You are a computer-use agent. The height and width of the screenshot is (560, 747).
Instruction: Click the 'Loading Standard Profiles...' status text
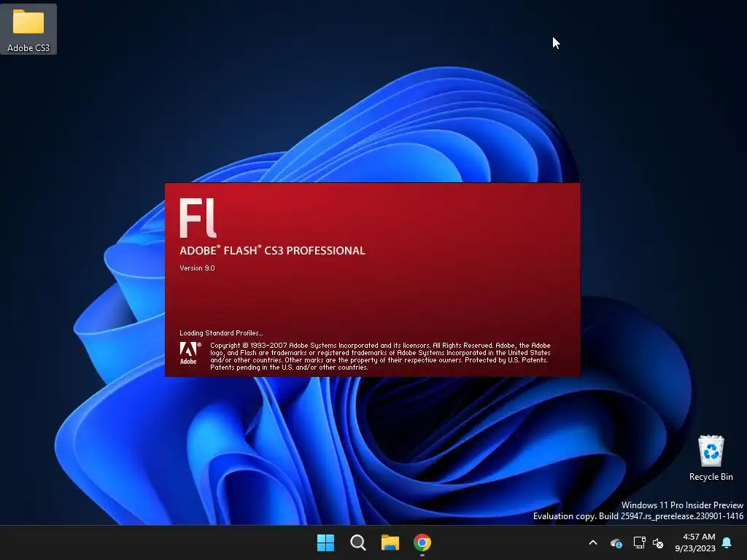pos(221,332)
